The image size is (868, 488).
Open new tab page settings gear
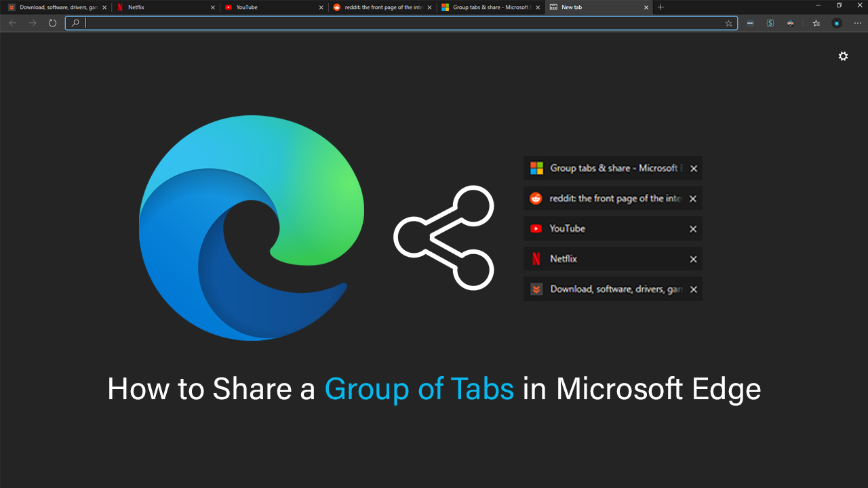click(843, 56)
